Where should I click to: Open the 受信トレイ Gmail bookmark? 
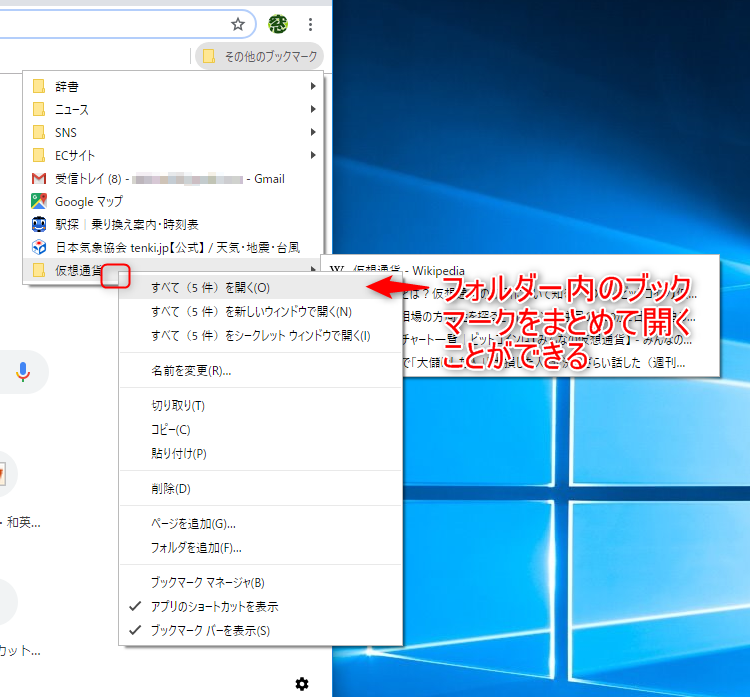173,178
